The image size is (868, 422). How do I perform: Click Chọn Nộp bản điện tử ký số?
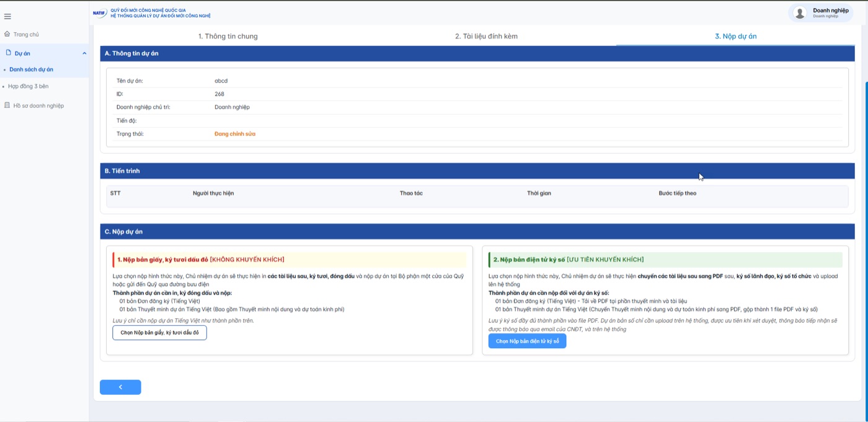(527, 341)
